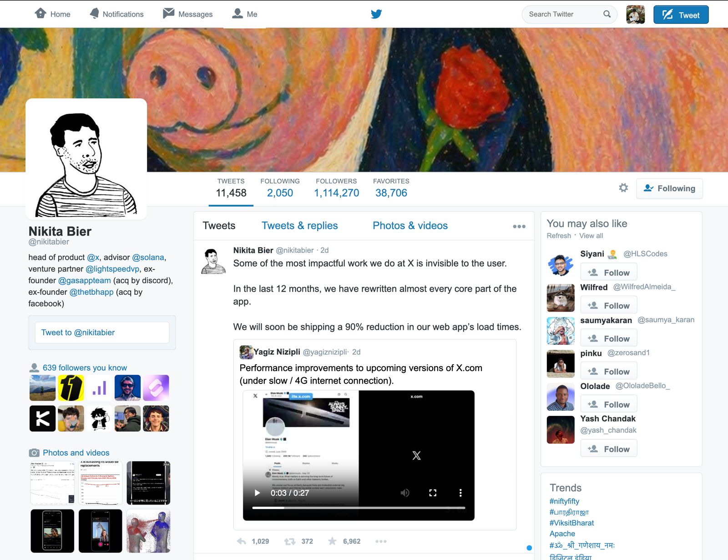Open Notifications from the top bar

coord(116,14)
